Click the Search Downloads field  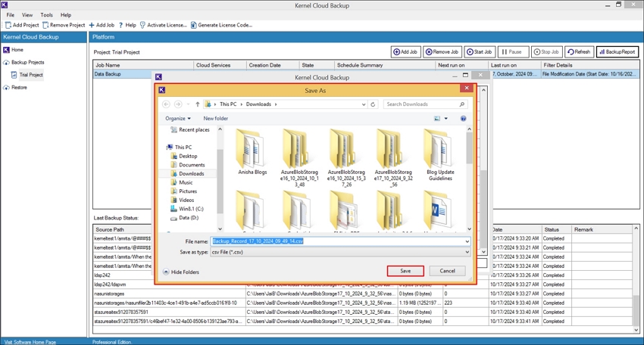pyautogui.click(x=425, y=104)
